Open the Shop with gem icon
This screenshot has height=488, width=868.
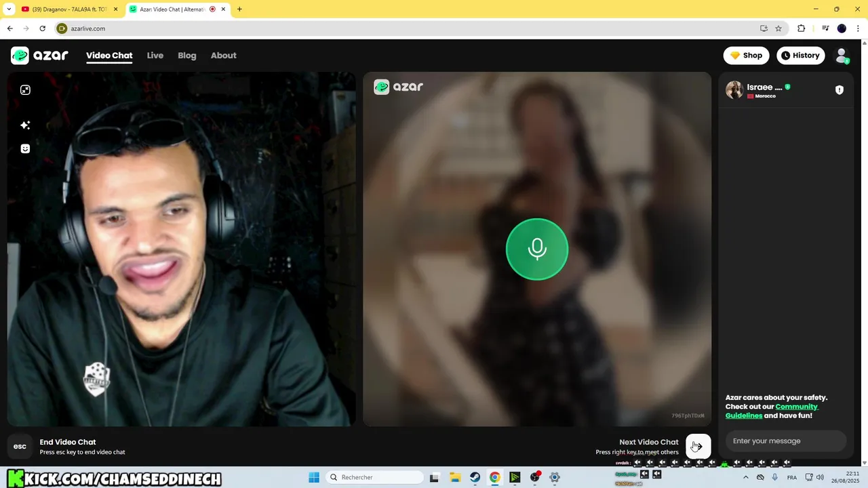[x=746, y=56]
